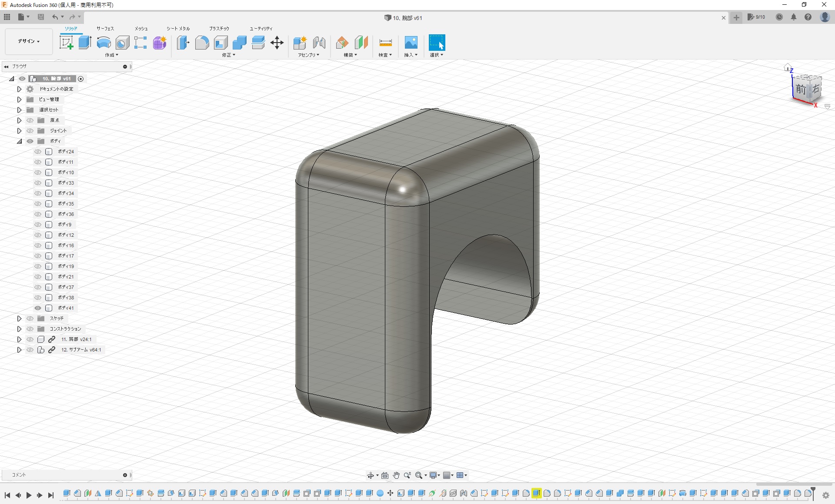Switch to the サーフェス tab
835x504 pixels.
coord(105,29)
